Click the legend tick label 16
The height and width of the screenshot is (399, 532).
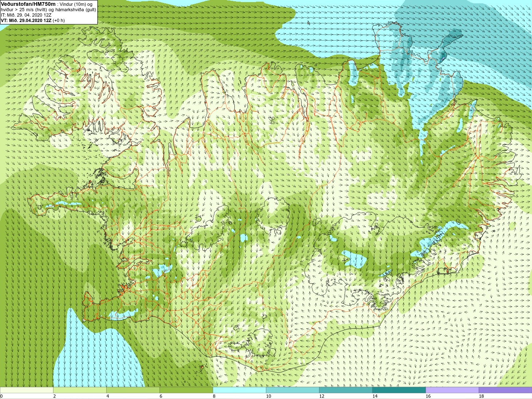click(x=428, y=396)
